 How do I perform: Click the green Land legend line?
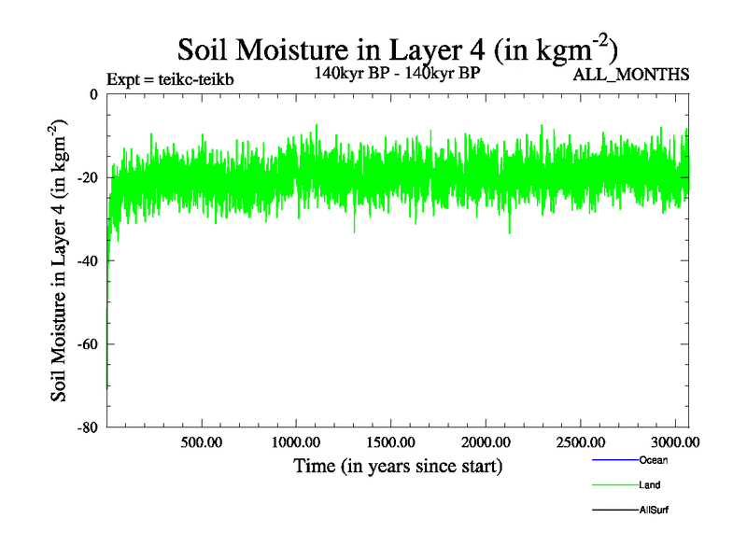[x=614, y=485]
